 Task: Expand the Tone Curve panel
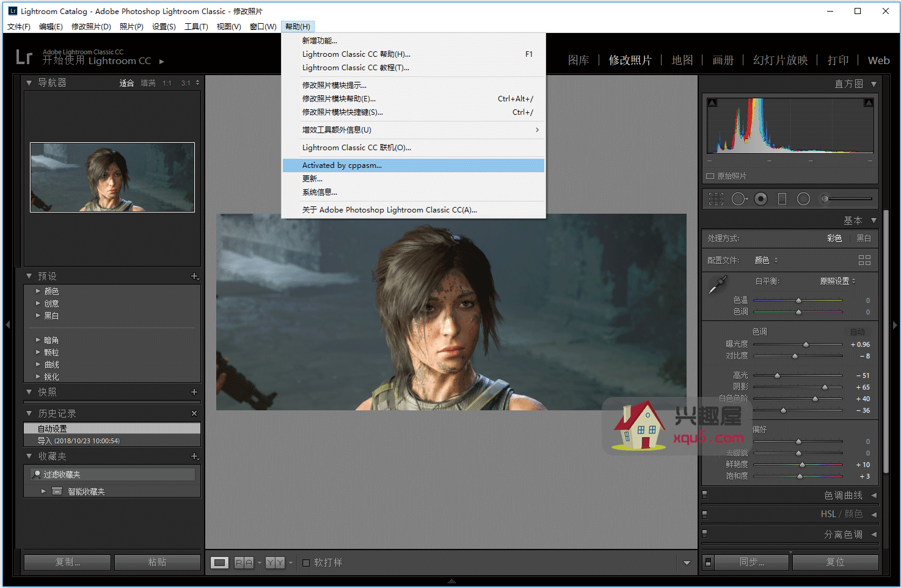(x=874, y=495)
